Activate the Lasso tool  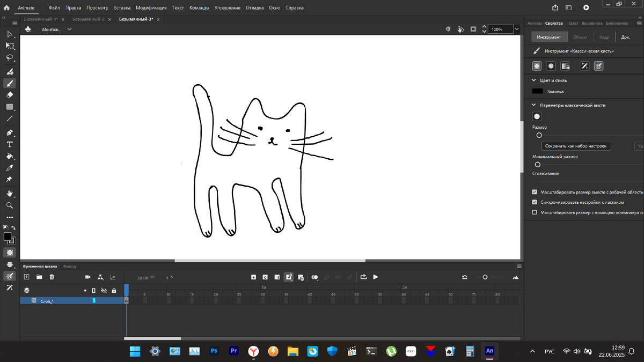coord(10,58)
